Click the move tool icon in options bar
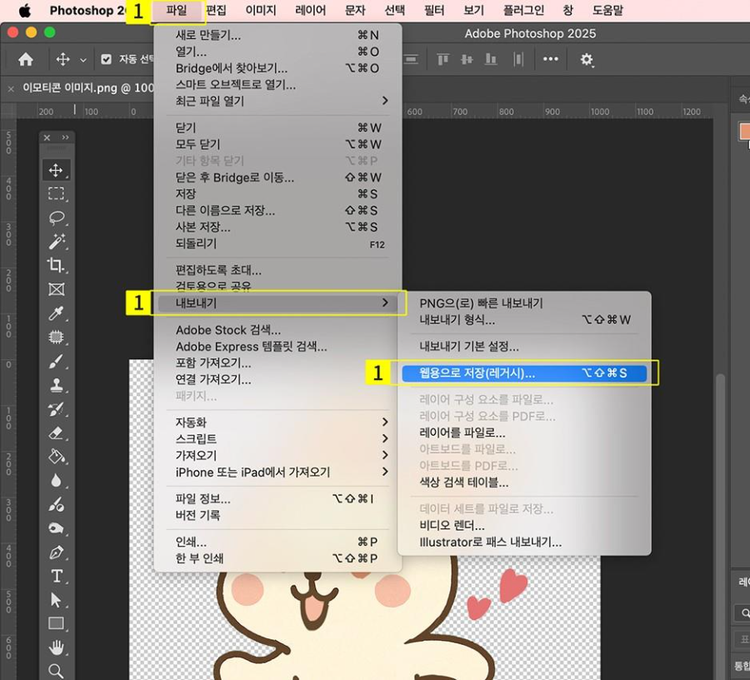Screen dimensions: 750x680 pos(63,59)
